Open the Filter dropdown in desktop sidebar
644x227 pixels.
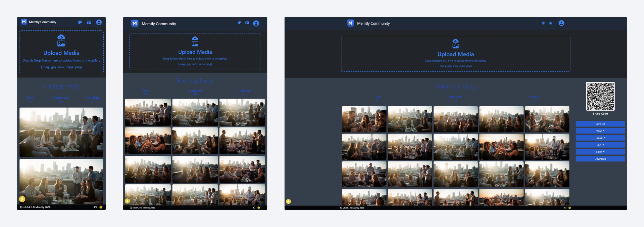click(x=600, y=152)
